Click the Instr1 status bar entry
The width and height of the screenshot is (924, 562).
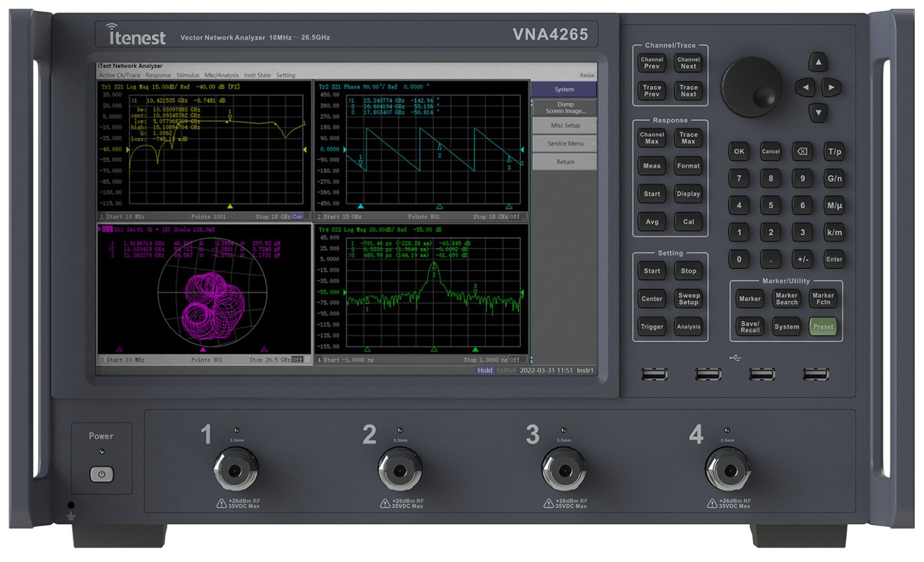tap(585, 371)
